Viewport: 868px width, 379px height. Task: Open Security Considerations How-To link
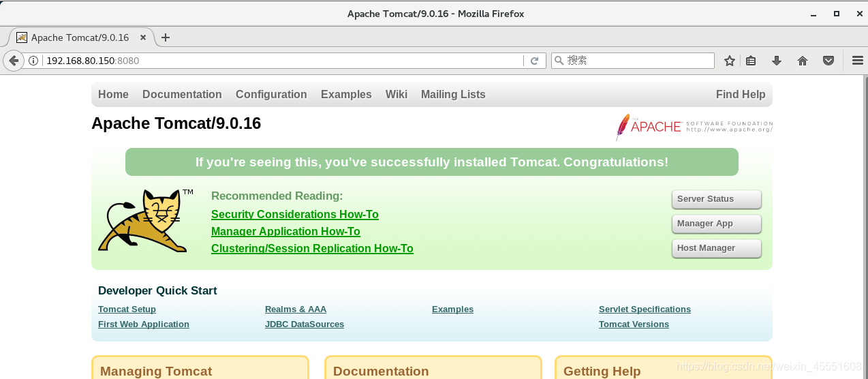click(x=295, y=214)
